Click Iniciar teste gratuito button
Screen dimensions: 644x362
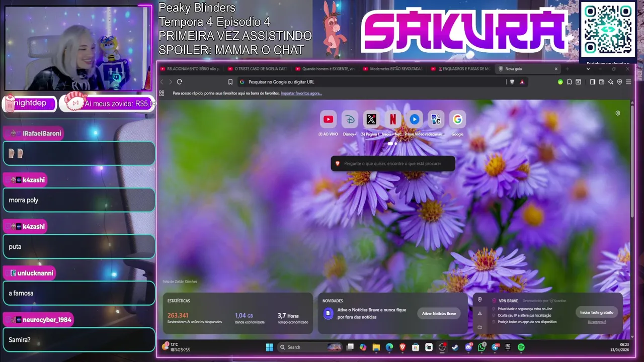(x=597, y=312)
